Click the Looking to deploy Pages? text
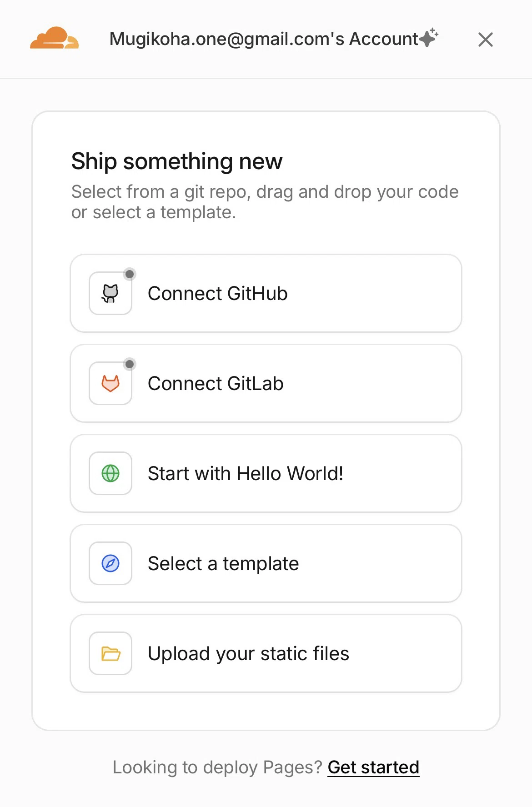This screenshot has height=807, width=532. coord(217,767)
